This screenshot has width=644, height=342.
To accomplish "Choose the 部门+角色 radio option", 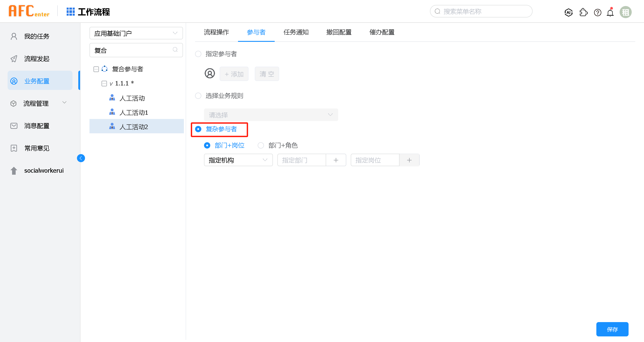I will coord(261,145).
